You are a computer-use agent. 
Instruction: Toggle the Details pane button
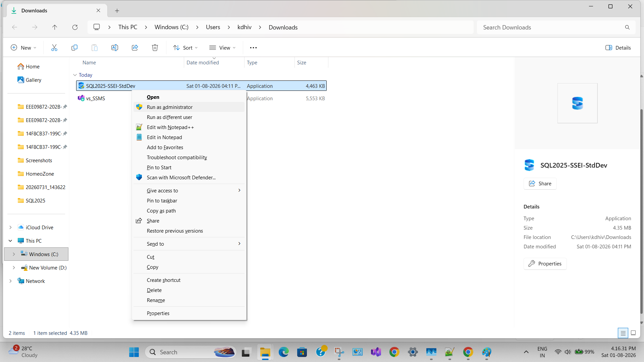(618, 48)
